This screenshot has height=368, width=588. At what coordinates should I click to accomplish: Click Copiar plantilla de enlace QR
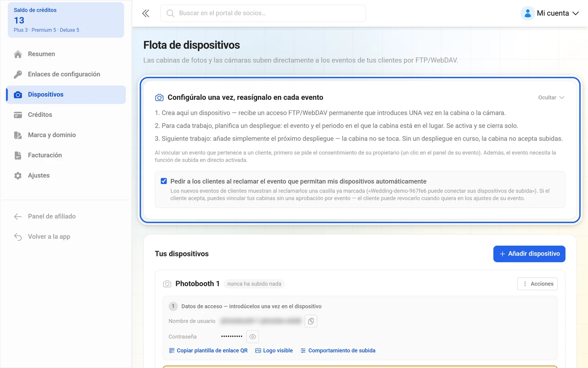pyautogui.click(x=208, y=350)
